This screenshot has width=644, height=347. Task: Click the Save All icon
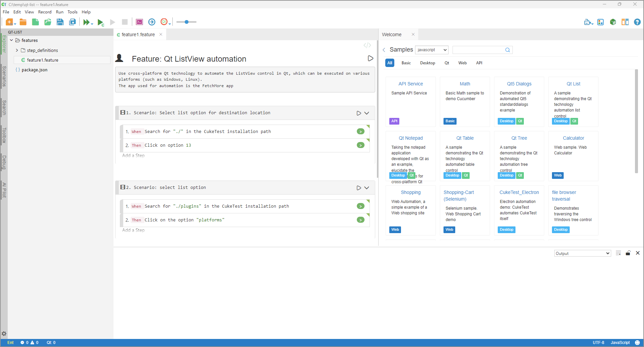click(72, 22)
